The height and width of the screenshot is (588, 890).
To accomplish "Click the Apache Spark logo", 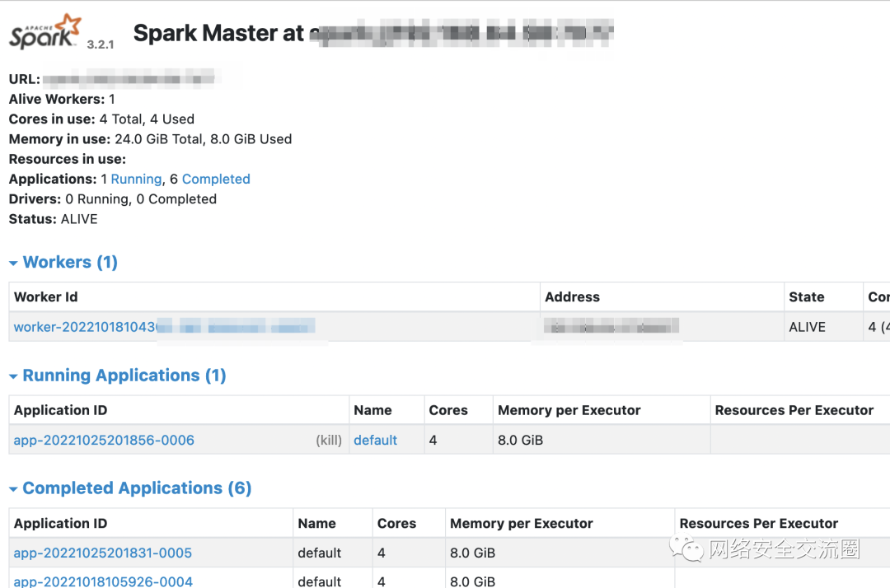I will click(x=44, y=32).
